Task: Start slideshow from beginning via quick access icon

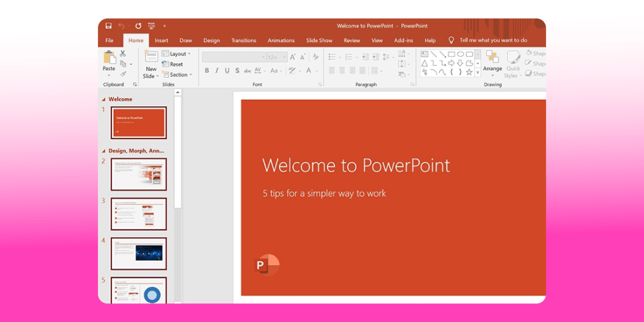Action: [151, 26]
